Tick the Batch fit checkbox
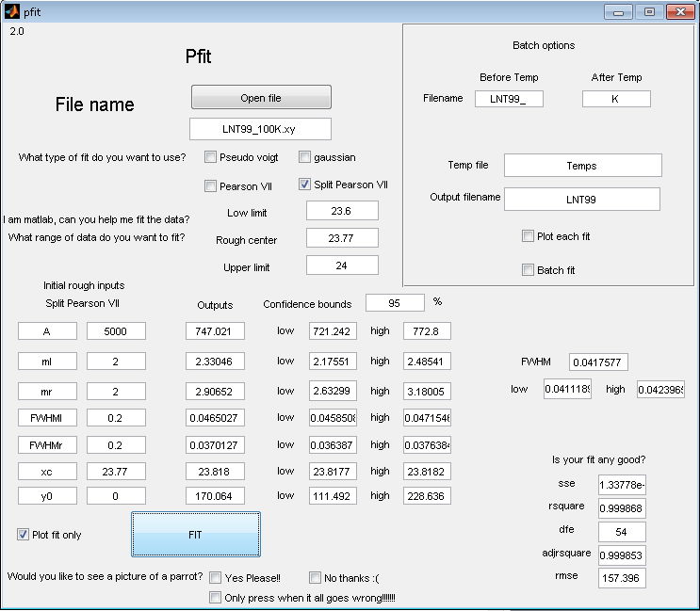The width and height of the screenshot is (700, 611). 529,270
